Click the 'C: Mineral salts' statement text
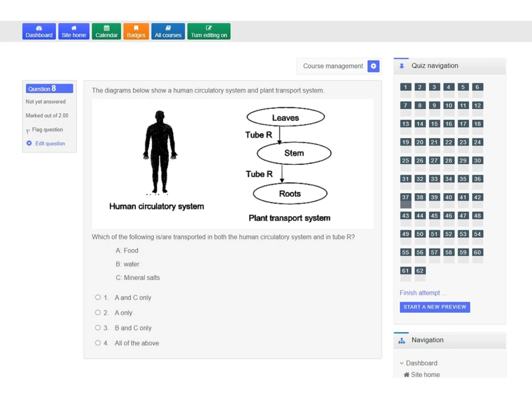Image resolution: width=532 pixels, height=399 pixels. 137,278
